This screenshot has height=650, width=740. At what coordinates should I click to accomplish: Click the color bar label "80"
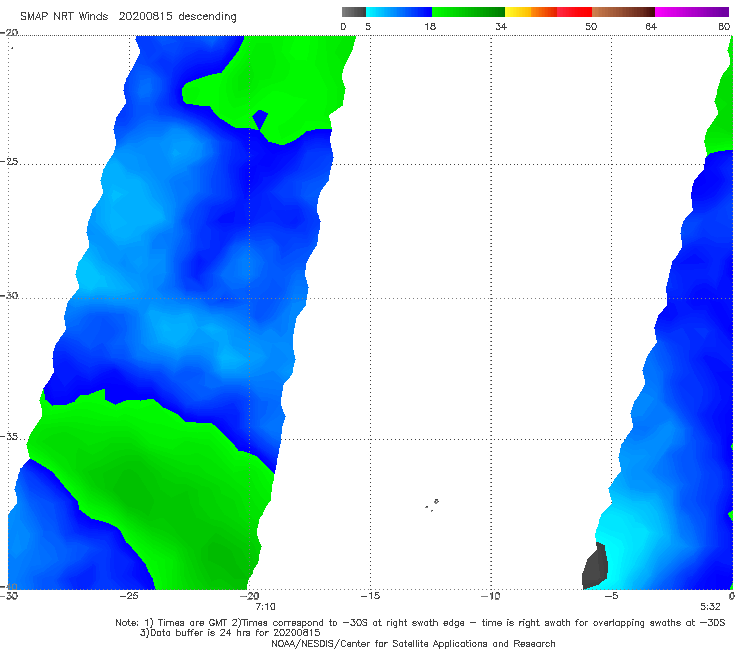[724, 27]
